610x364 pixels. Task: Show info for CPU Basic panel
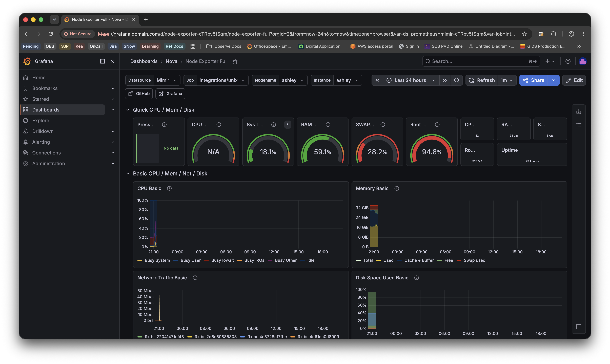(169, 188)
